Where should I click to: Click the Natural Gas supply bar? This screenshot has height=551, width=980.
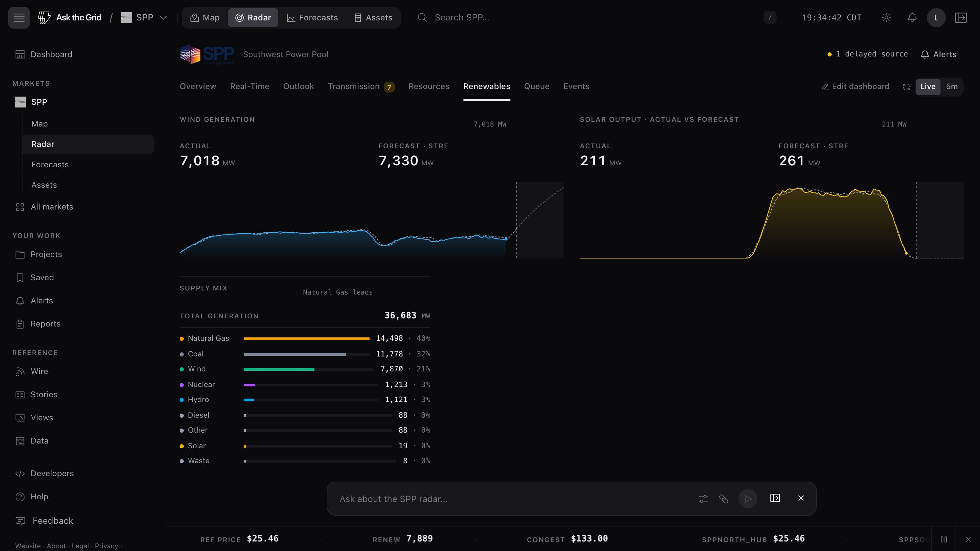click(306, 338)
